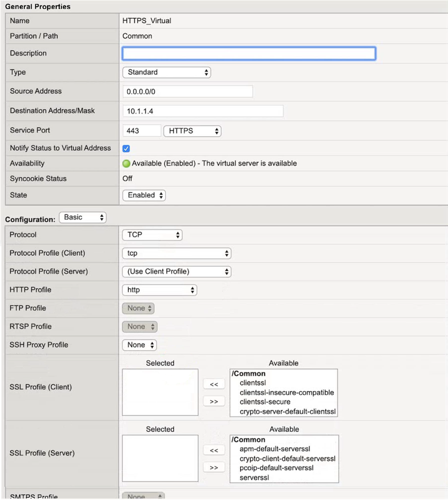Open the Service Port HTTPS dropdown

click(192, 131)
